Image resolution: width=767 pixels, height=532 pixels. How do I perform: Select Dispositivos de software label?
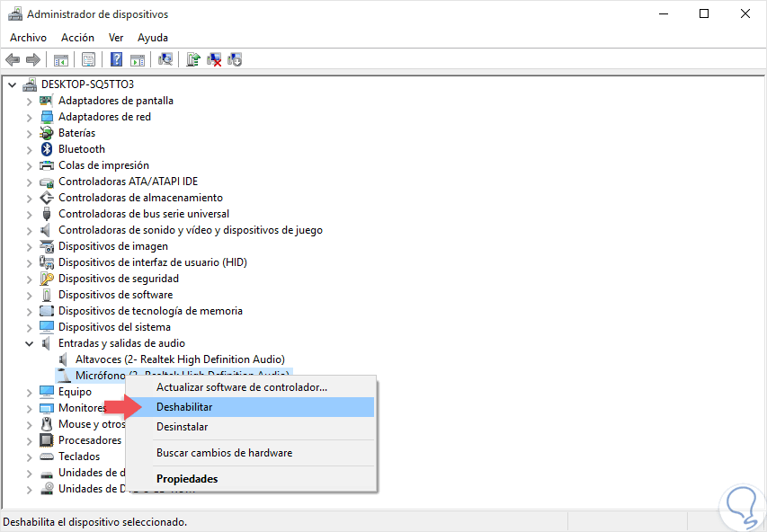pos(115,295)
